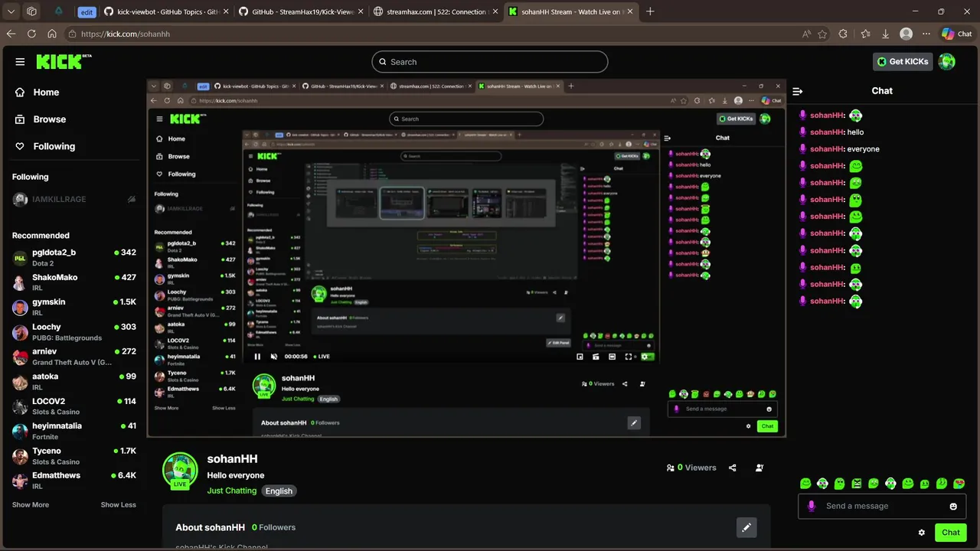Click sohanHH name on the hello message
The height and width of the screenshot is (551, 980).
pos(827,132)
